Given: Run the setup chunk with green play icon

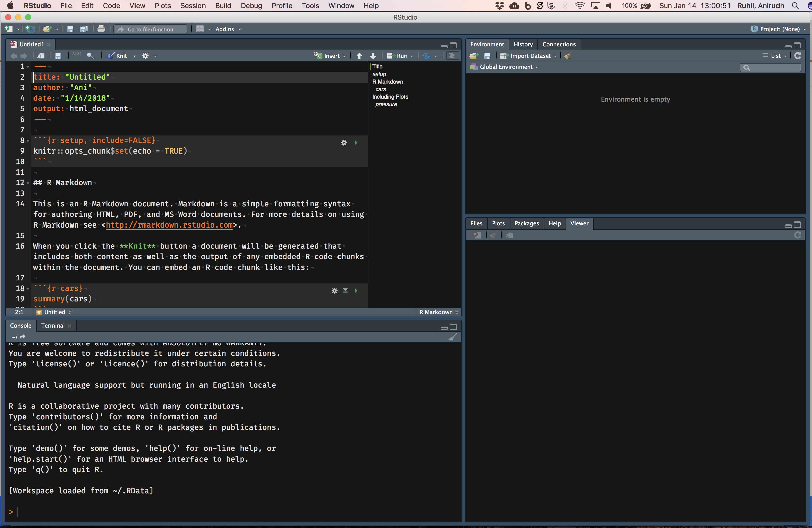Looking at the screenshot, I should pyautogui.click(x=356, y=143).
